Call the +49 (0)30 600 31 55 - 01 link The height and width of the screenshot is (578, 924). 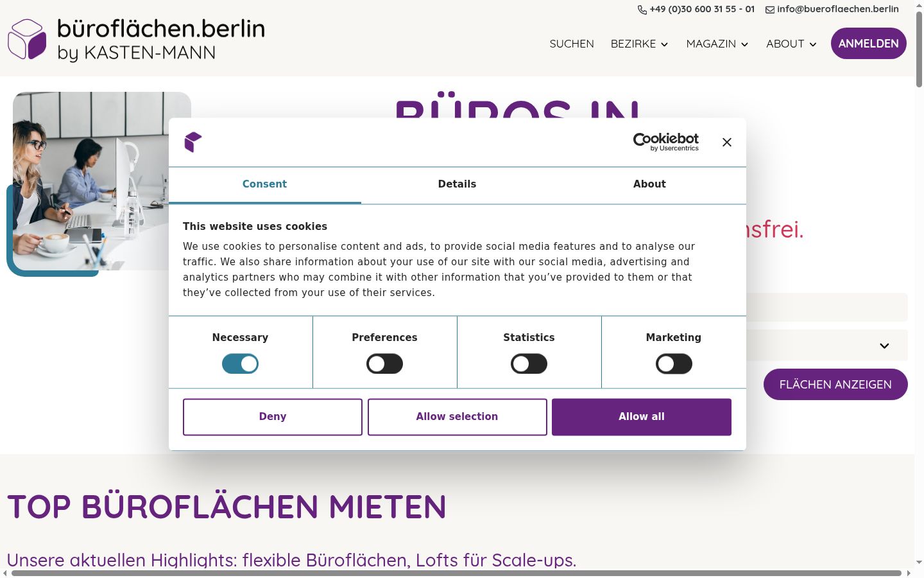pyautogui.click(x=702, y=10)
